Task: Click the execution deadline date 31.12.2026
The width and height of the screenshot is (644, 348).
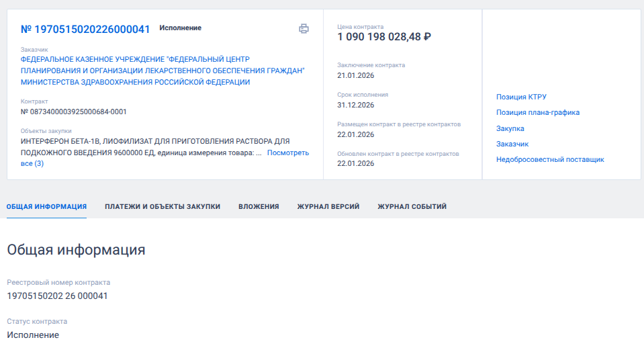Action: click(355, 105)
